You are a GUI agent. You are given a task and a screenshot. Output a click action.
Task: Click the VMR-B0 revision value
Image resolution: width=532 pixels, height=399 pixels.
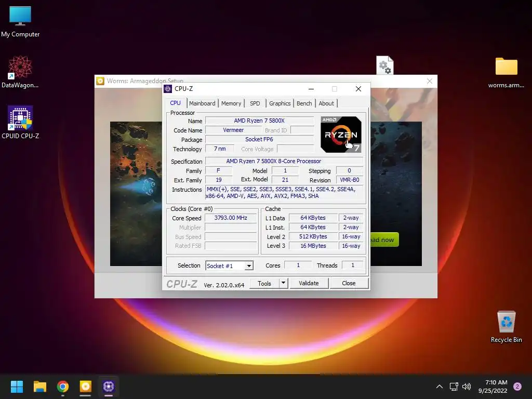pyautogui.click(x=350, y=180)
